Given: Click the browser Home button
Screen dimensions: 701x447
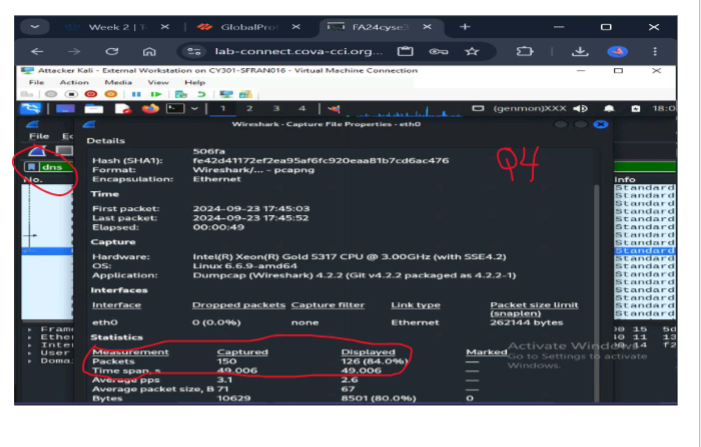Looking at the screenshot, I should 149,51.
